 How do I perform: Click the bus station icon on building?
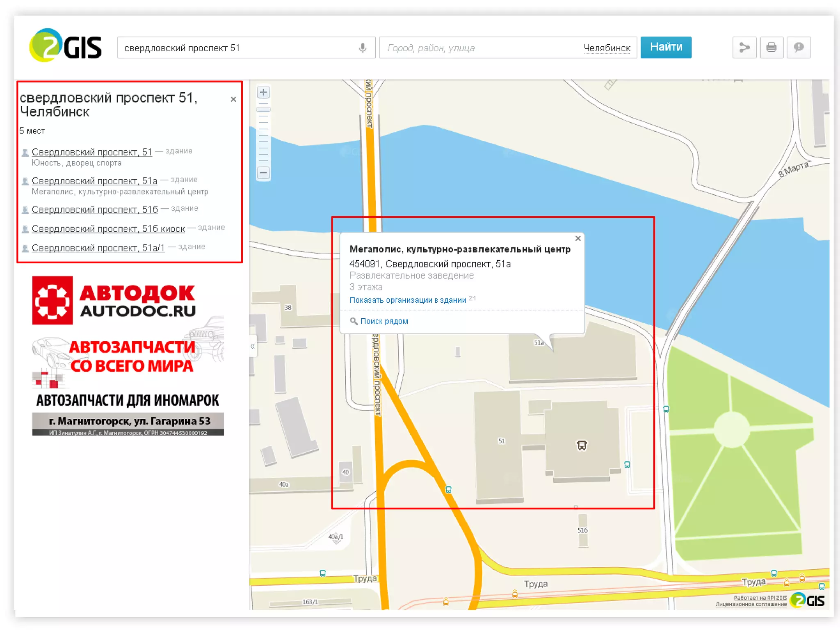coord(582,445)
